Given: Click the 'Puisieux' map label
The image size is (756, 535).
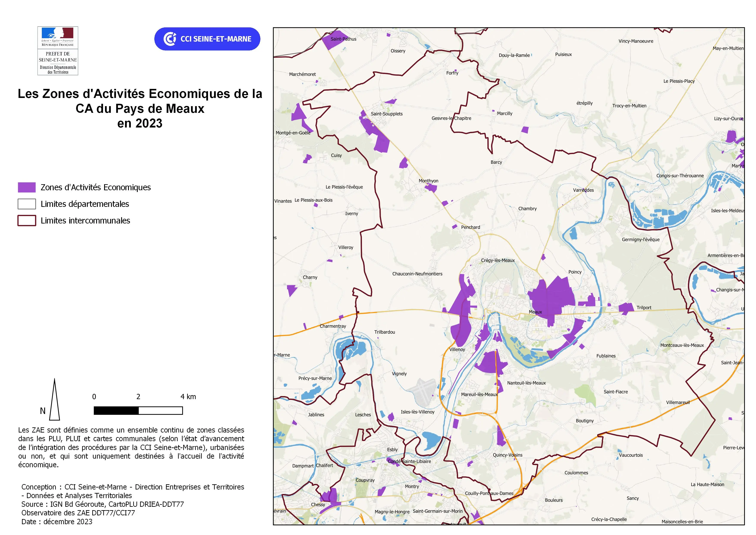Looking at the screenshot, I should click(x=563, y=54).
